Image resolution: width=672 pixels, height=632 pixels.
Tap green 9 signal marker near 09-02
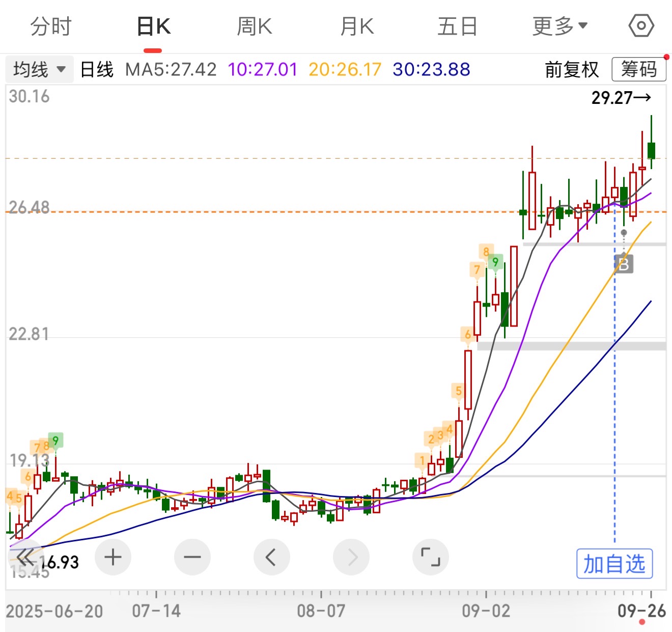point(495,262)
